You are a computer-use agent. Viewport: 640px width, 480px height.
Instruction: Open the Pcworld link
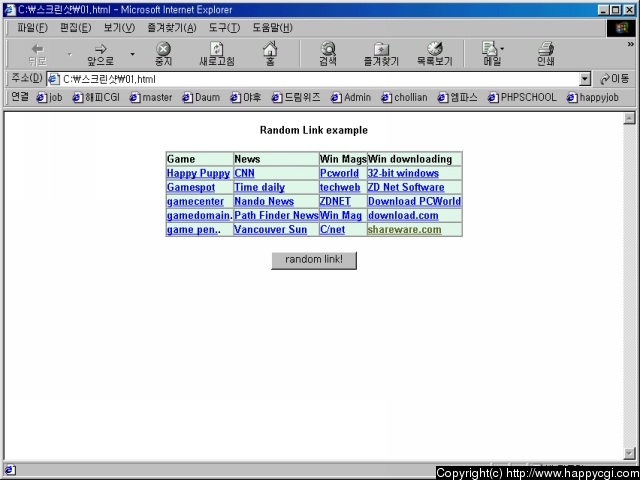tap(339, 173)
